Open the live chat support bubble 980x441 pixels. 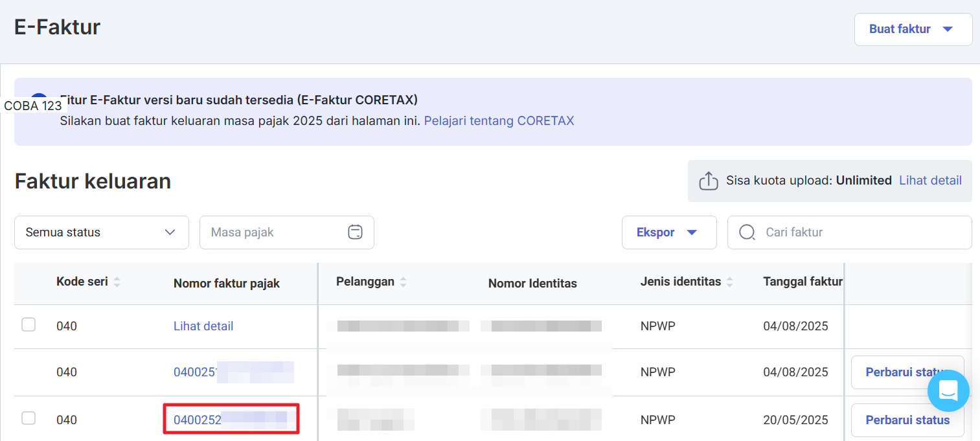948,390
